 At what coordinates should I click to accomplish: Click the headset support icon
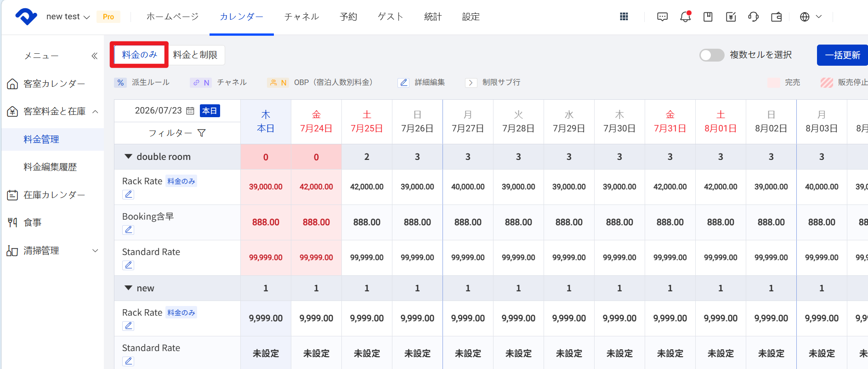point(753,17)
